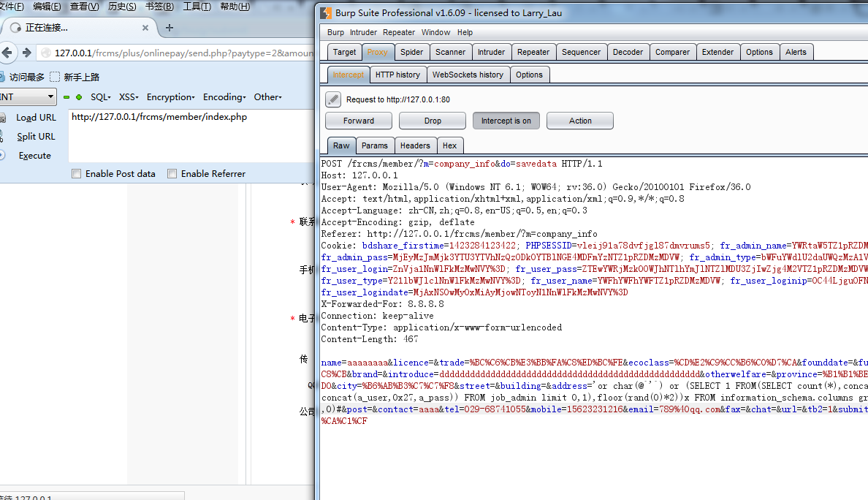Show the Params request view
Viewport: 868px width, 500px height.
click(x=375, y=145)
